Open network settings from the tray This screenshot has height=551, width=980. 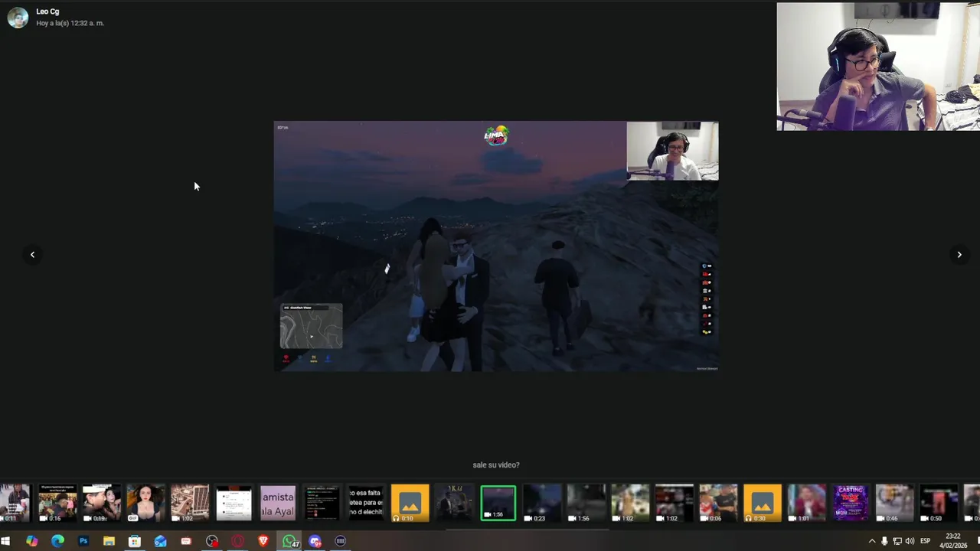[897, 541]
